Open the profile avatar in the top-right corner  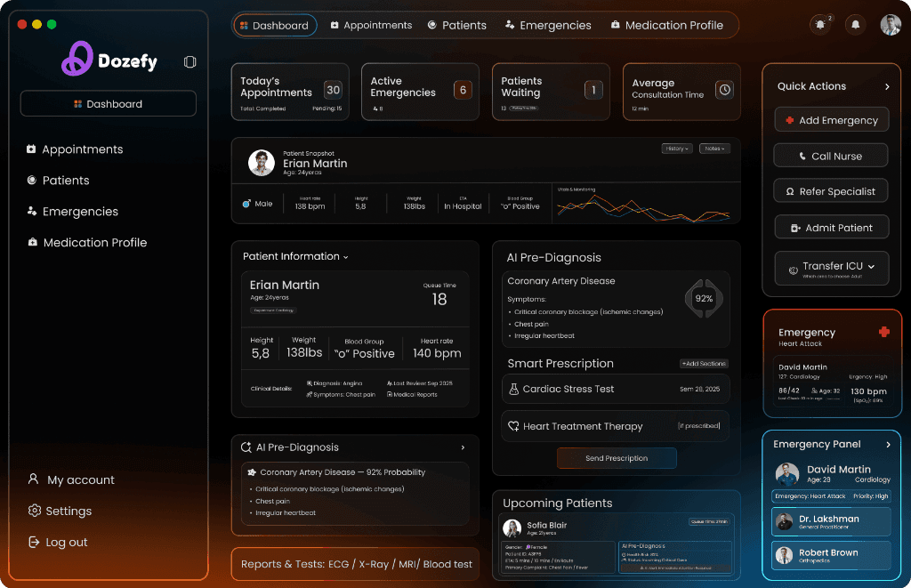pos(890,24)
